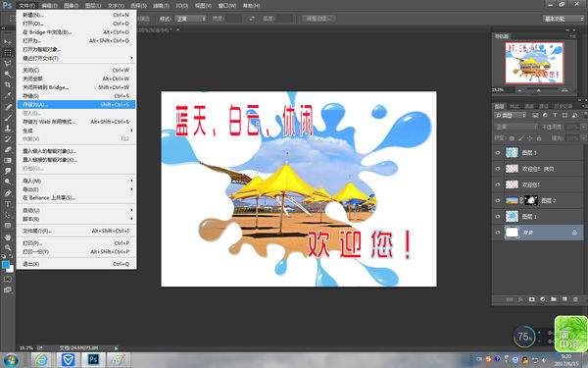Choose 存储为 Web 所用格式 menu entry
The width and height of the screenshot is (588, 368).
76,122
